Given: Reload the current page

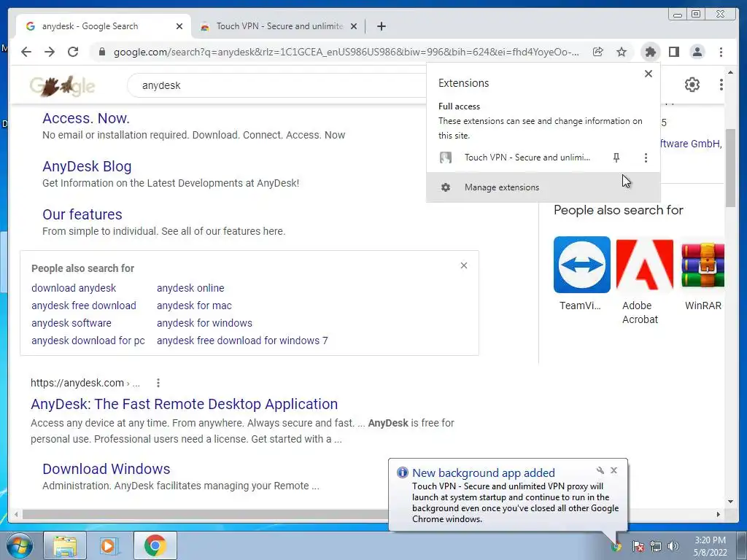Looking at the screenshot, I should [73, 52].
